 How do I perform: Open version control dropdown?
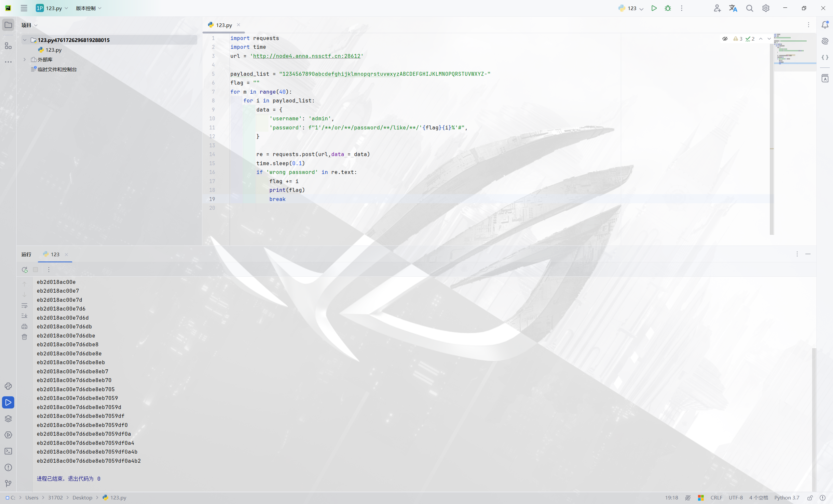click(89, 8)
